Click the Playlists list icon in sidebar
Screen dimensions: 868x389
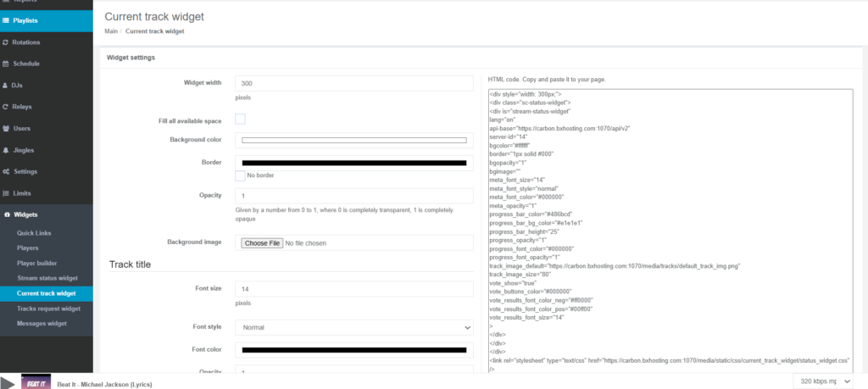pyautogui.click(x=7, y=19)
